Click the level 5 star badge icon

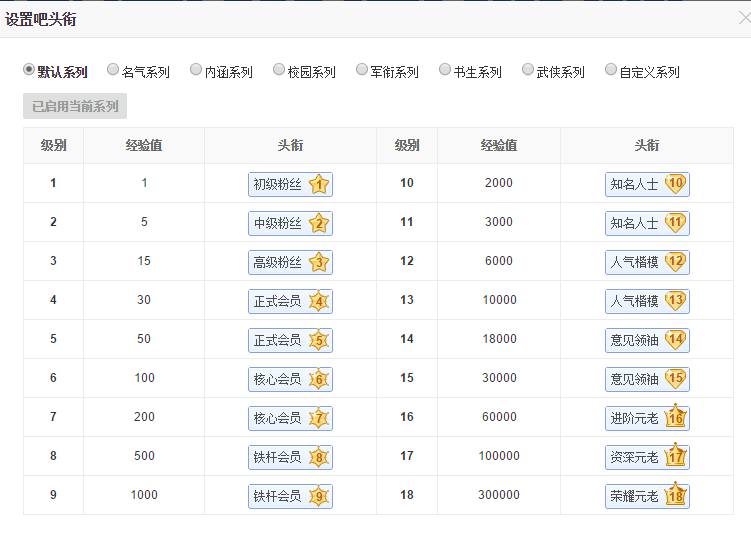click(319, 340)
